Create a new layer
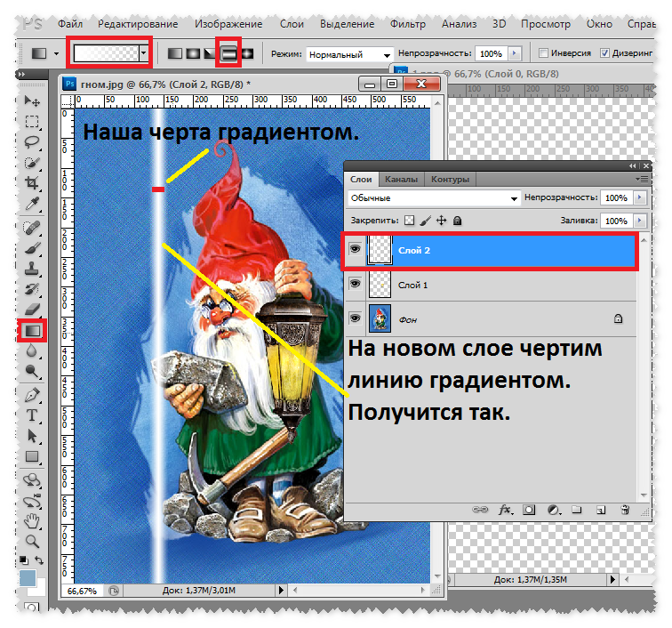 601,510
